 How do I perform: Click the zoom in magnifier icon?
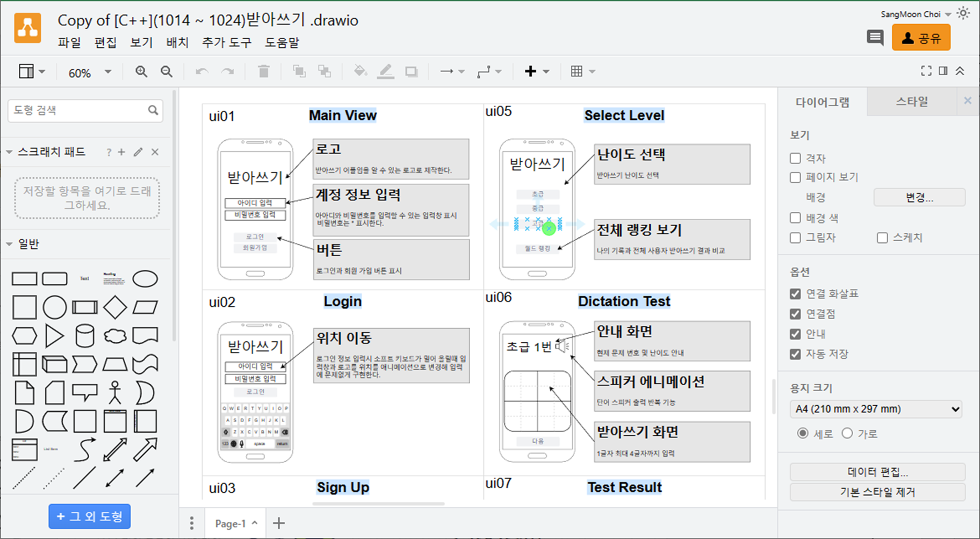point(141,71)
